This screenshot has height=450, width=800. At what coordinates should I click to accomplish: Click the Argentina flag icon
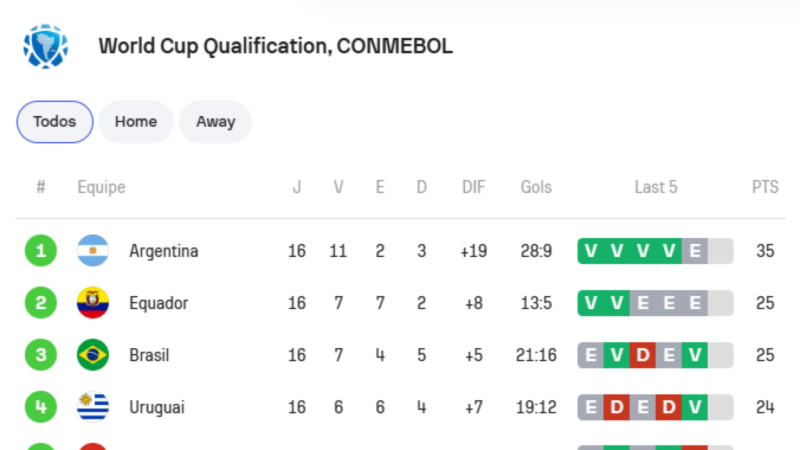click(x=93, y=251)
